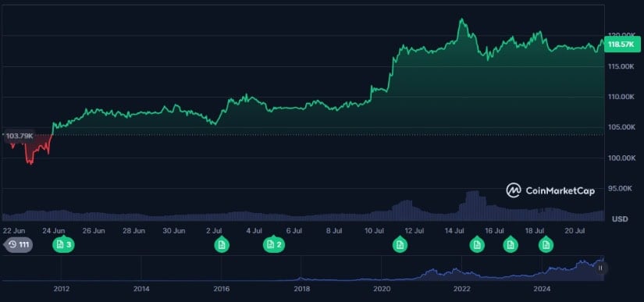The width and height of the screenshot is (644, 302).
Task: Click the 10 Jul date label
Action: pos(374,231)
